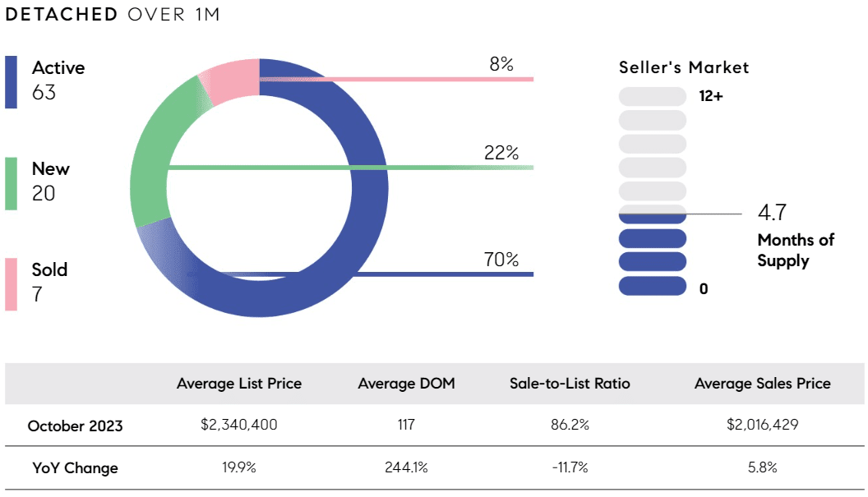Image resolution: width=868 pixels, height=497 pixels.
Task: Click the top gray gauge pill beside 12+
Action: (x=653, y=96)
